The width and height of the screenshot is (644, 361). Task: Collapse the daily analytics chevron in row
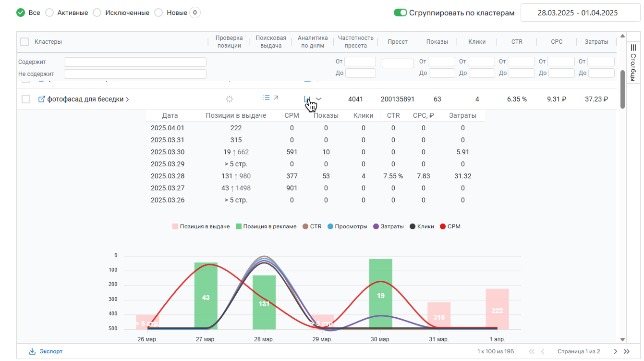pyautogui.click(x=319, y=99)
